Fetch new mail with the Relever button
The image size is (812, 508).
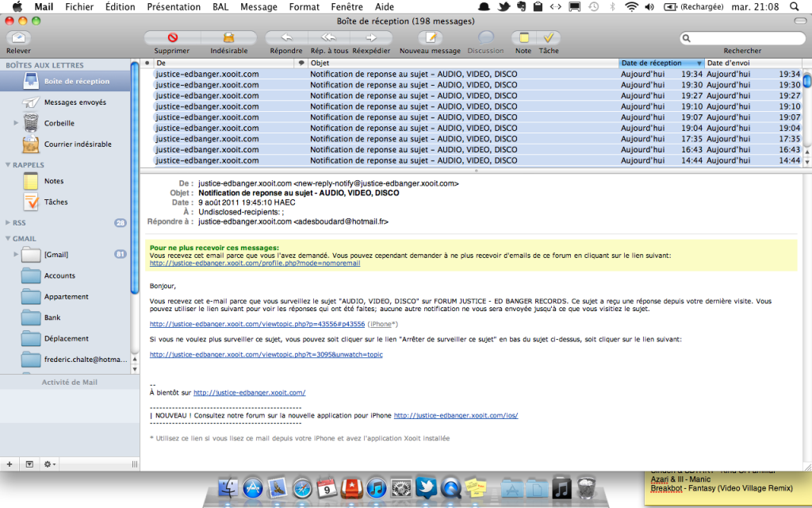[18, 38]
